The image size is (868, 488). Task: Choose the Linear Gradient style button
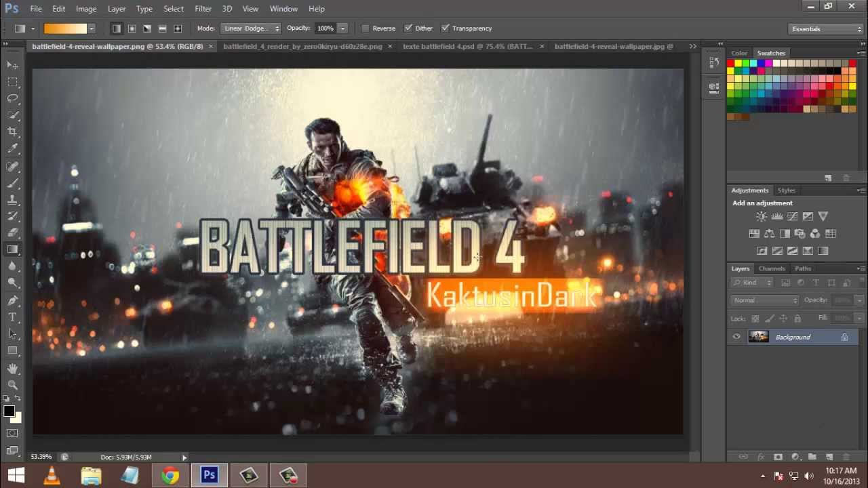(117, 28)
